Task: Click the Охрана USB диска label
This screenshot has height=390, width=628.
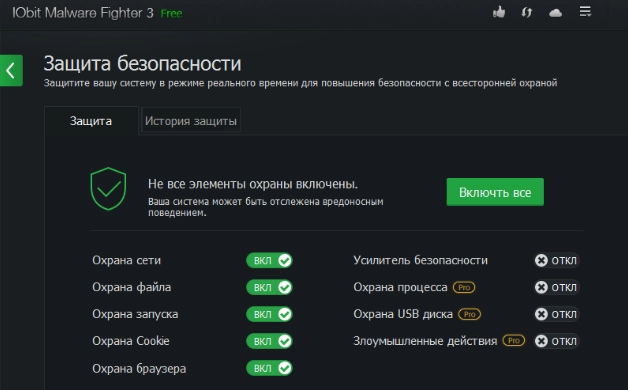Action: pos(403,314)
